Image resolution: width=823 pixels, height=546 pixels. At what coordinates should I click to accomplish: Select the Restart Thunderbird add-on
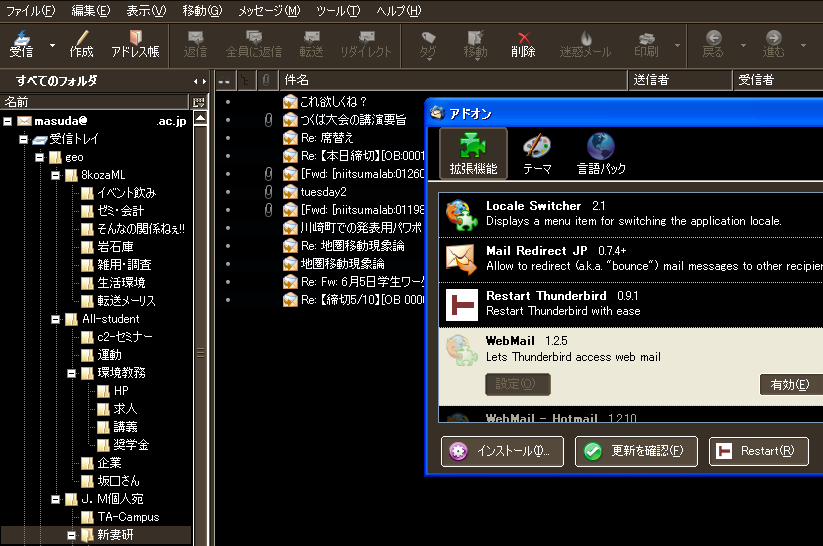(x=631, y=304)
